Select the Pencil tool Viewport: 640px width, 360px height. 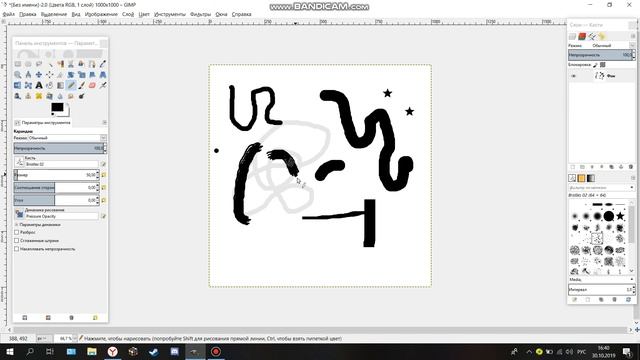coord(71,85)
